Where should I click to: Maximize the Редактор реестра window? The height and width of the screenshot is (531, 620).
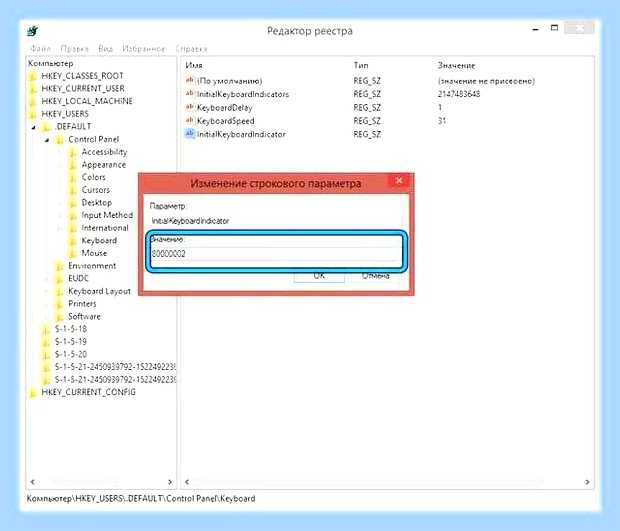pos(554,28)
